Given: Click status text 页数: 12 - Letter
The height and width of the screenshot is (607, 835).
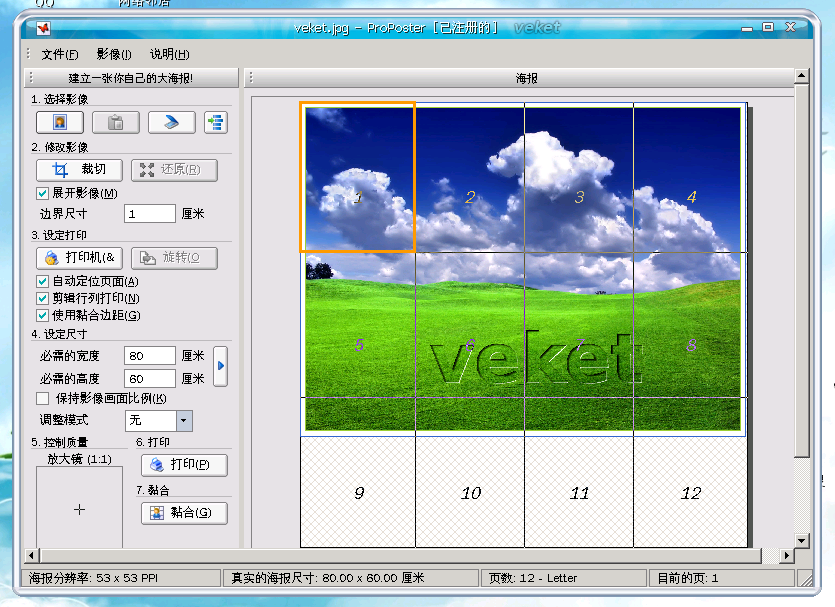Looking at the screenshot, I should (x=533, y=578).
